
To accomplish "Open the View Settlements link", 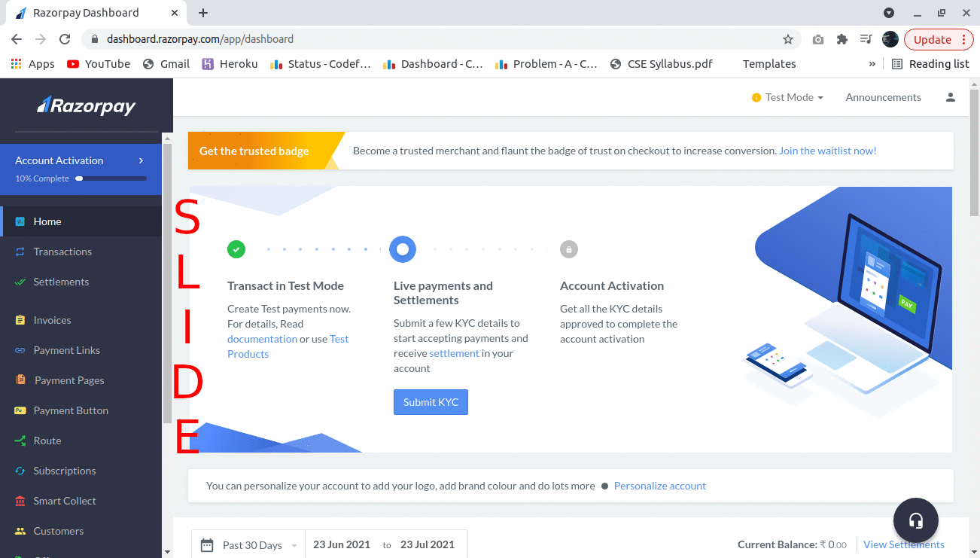I will click(904, 544).
